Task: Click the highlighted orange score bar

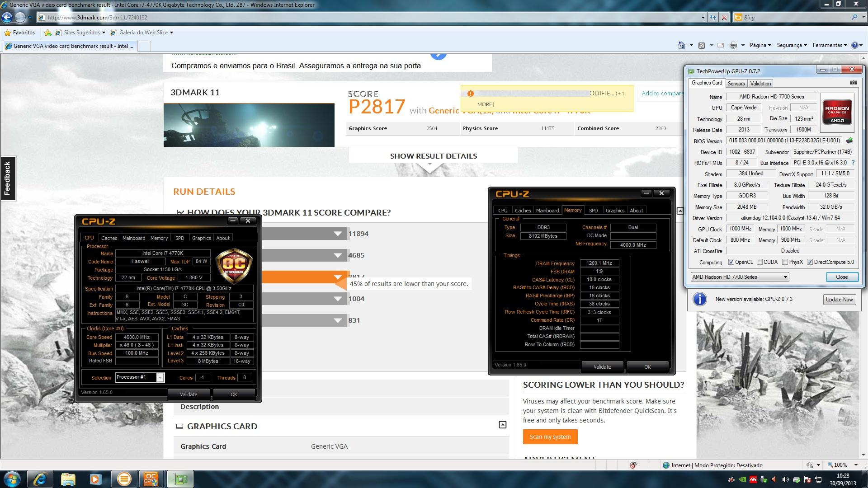Action: 304,277
